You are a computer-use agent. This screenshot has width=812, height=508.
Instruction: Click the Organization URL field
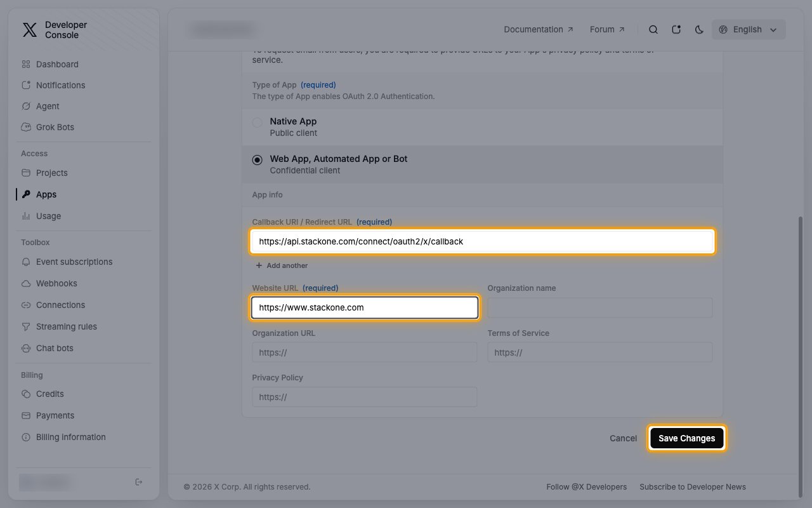pos(365,352)
